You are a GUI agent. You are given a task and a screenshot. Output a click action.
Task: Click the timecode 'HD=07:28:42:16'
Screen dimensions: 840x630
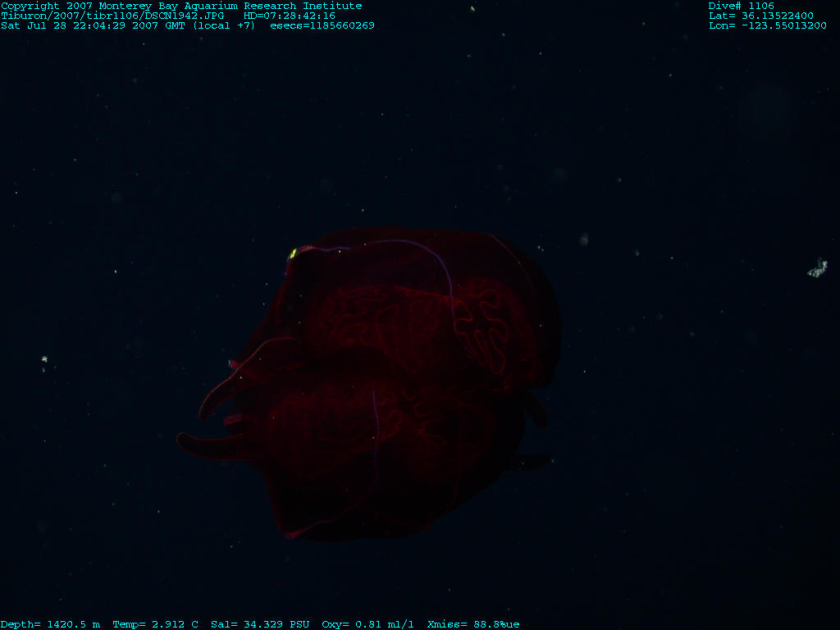[x=290, y=16]
